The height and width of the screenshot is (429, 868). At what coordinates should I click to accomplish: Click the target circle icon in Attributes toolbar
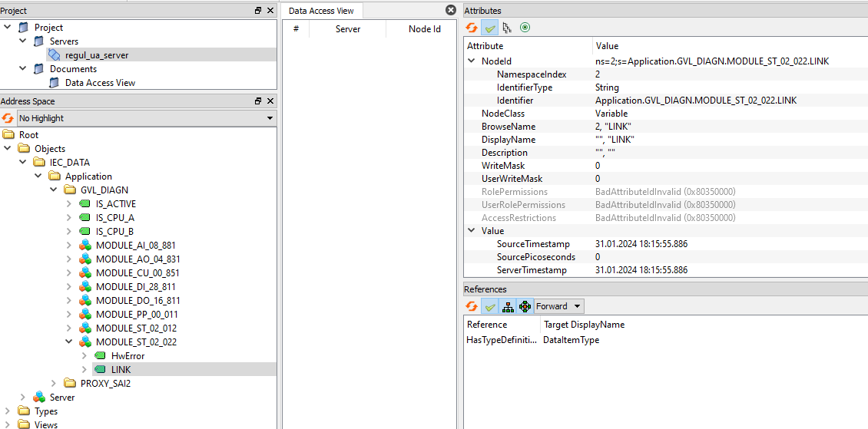tap(525, 28)
